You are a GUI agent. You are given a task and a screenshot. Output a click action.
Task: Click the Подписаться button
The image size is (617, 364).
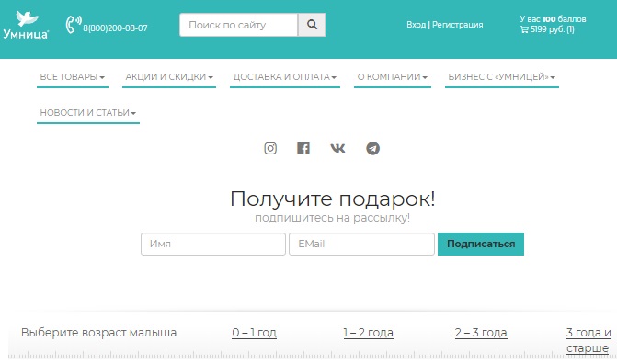click(x=481, y=244)
